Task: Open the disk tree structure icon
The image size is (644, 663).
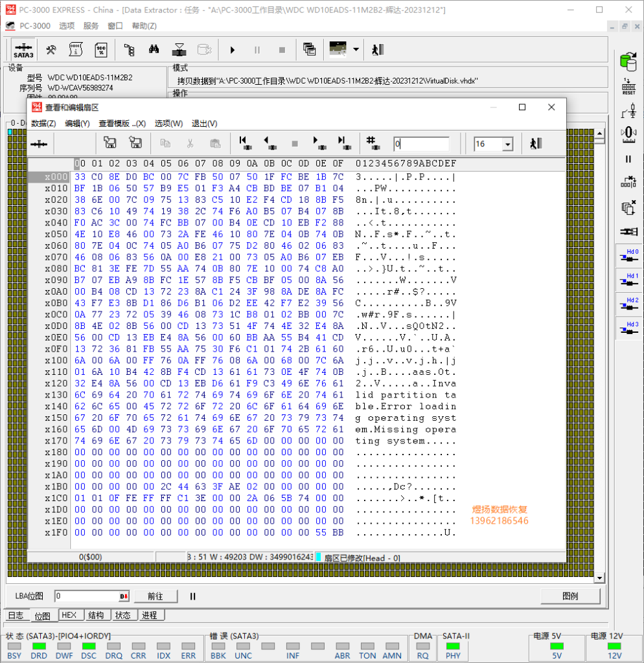Action: (x=130, y=50)
